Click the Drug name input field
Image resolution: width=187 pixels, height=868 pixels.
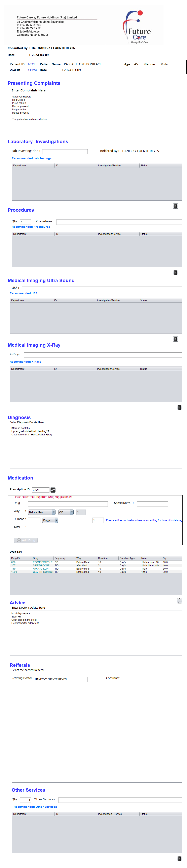pos(68,504)
